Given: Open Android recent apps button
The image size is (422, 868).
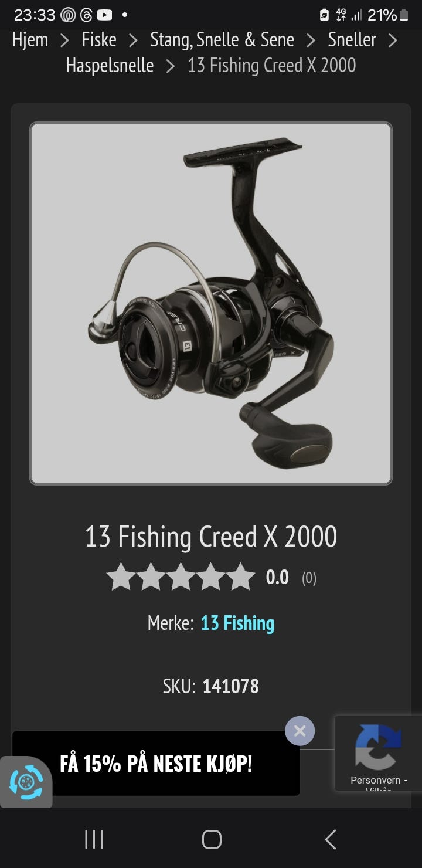Looking at the screenshot, I should (x=94, y=839).
